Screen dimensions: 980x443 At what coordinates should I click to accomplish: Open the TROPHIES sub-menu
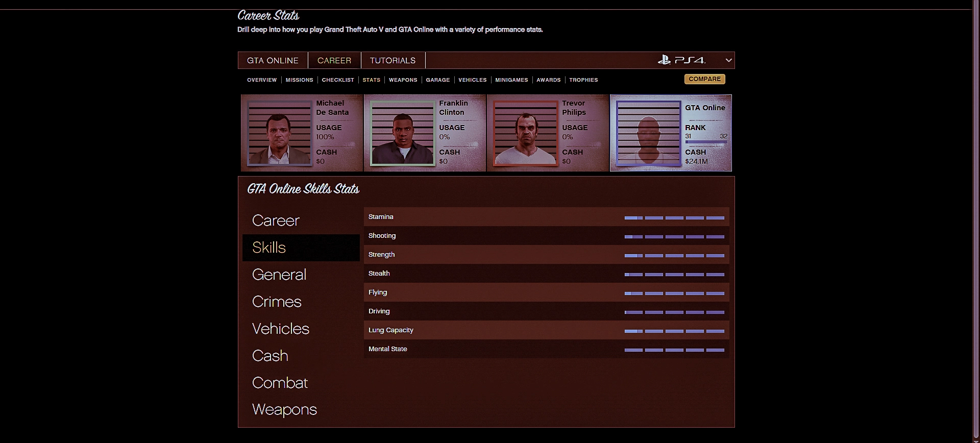583,80
